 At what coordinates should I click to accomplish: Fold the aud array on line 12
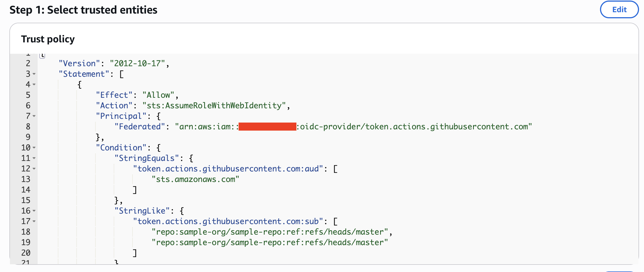(34, 169)
